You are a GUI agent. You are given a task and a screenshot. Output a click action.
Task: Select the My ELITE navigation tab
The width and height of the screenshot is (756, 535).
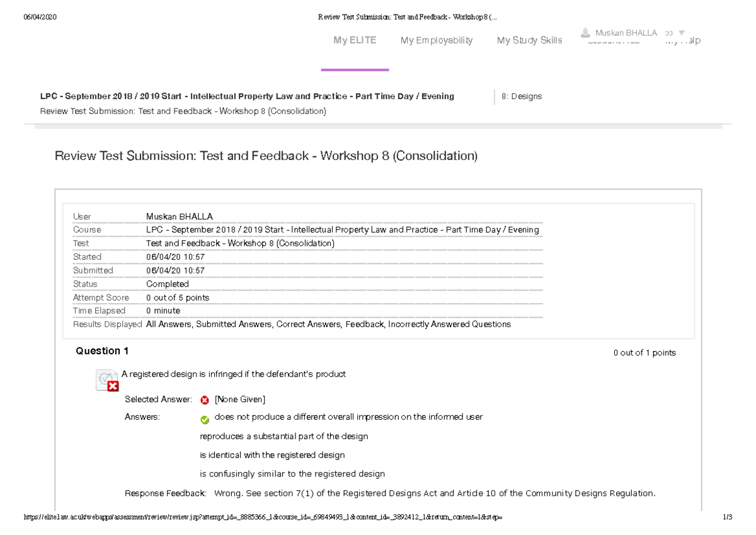click(x=355, y=40)
